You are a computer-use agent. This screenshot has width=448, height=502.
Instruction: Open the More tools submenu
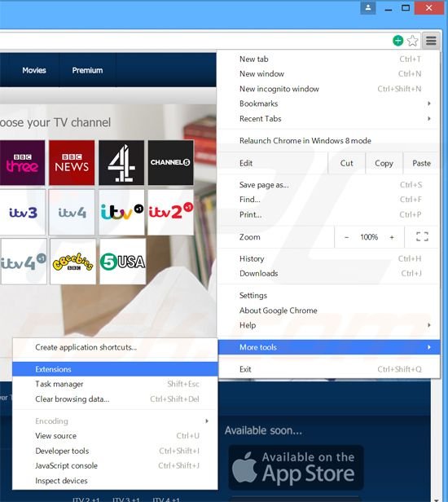tap(330, 347)
